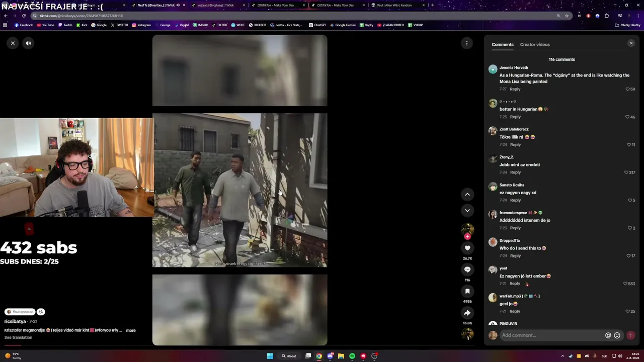
Task: Open the 'Všetky záložky' bookmarks folder
Action: (x=628, y=25)
